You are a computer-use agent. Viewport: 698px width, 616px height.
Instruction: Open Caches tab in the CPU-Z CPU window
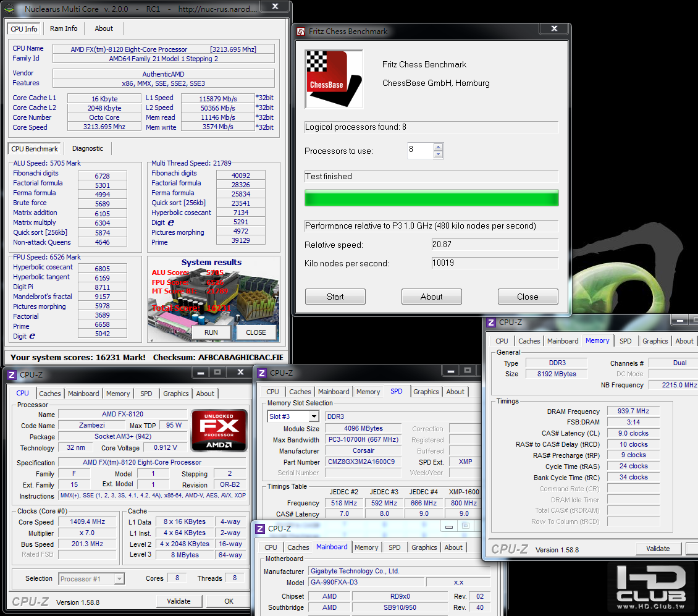pos(50,394)
